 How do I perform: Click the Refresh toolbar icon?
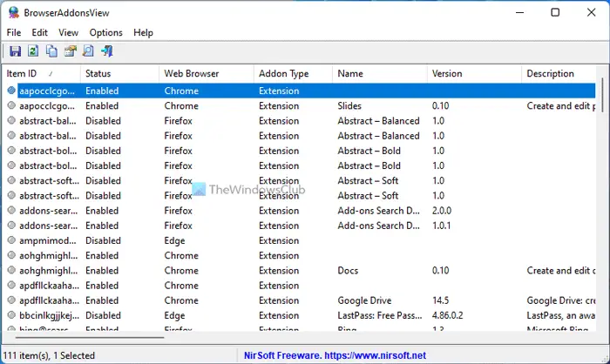pyautogui.click(x=33, y=51)
